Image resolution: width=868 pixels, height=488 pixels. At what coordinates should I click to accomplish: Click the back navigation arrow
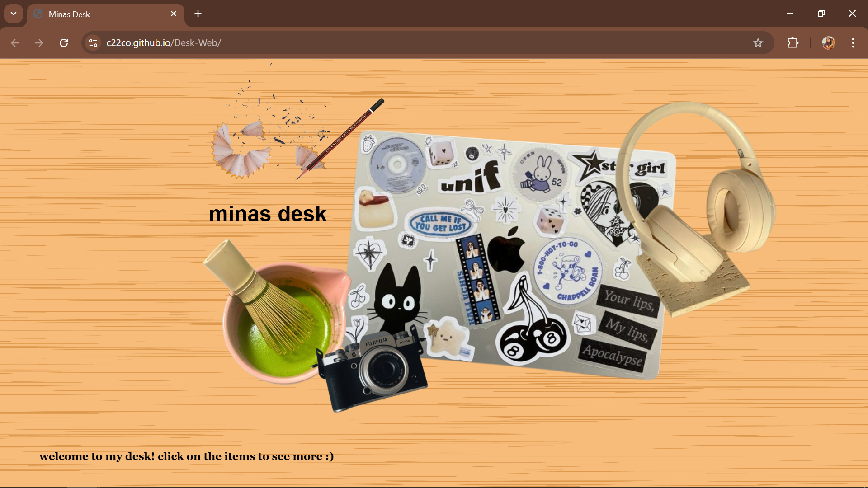(x=15, y=43)
